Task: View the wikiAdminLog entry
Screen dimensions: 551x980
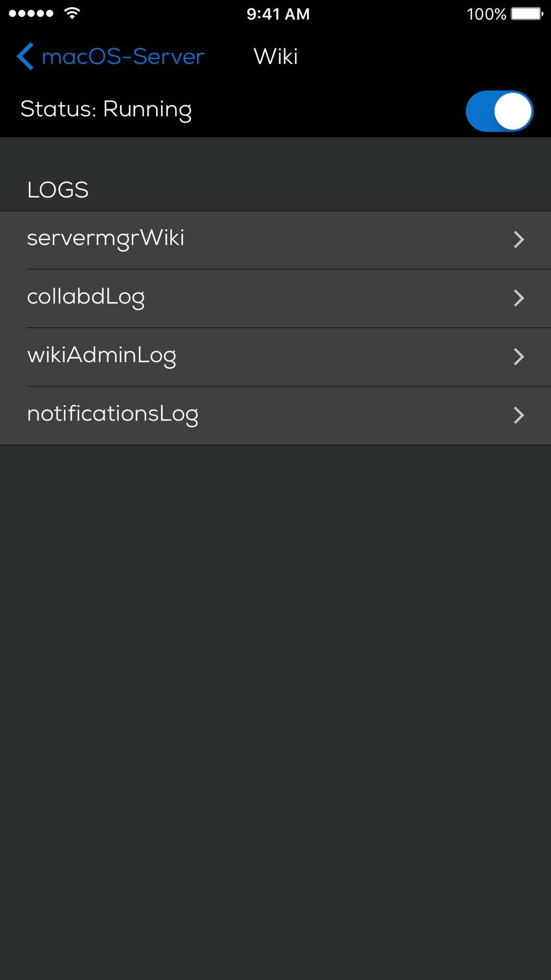Action: click(x=102, y=356)
